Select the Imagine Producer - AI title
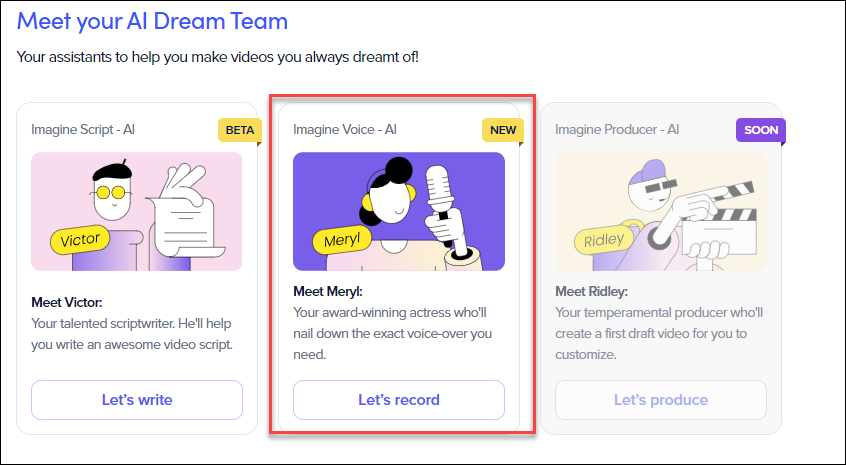Screen dimensions: 846x465 point(617,129)
